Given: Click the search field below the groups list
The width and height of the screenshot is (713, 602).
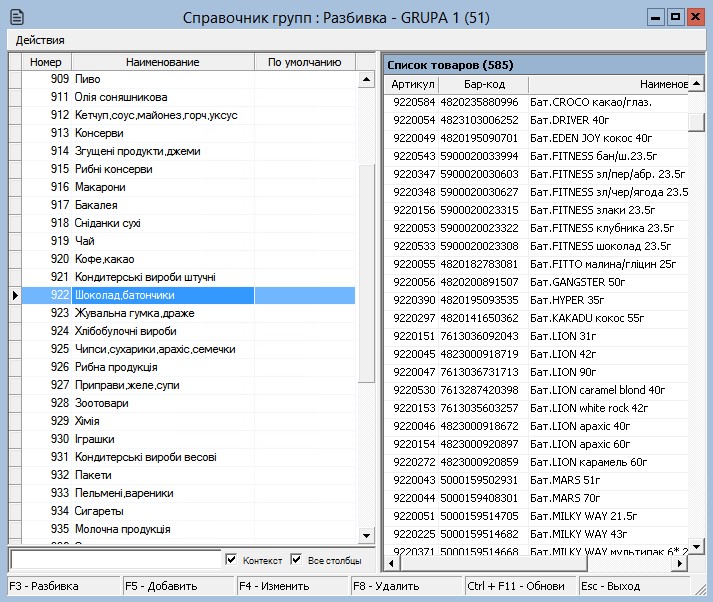Looking at the screenshot, I should tap(115, 560).
